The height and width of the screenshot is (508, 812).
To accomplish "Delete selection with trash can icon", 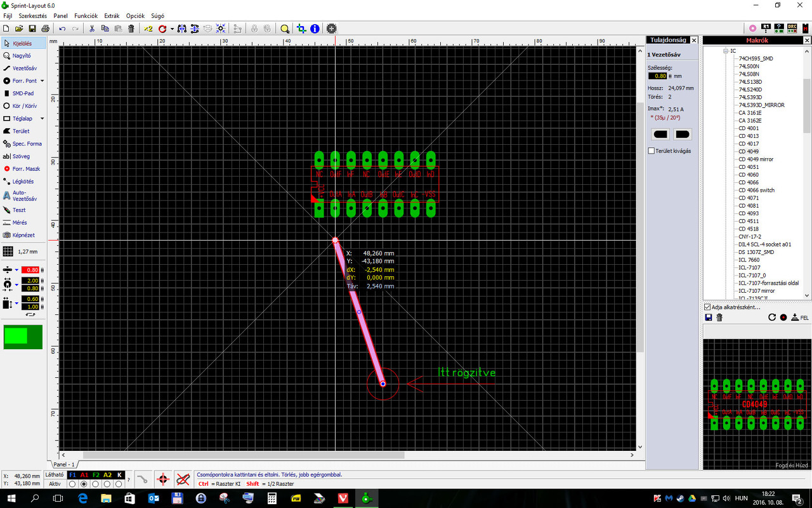I will [131, 29].
